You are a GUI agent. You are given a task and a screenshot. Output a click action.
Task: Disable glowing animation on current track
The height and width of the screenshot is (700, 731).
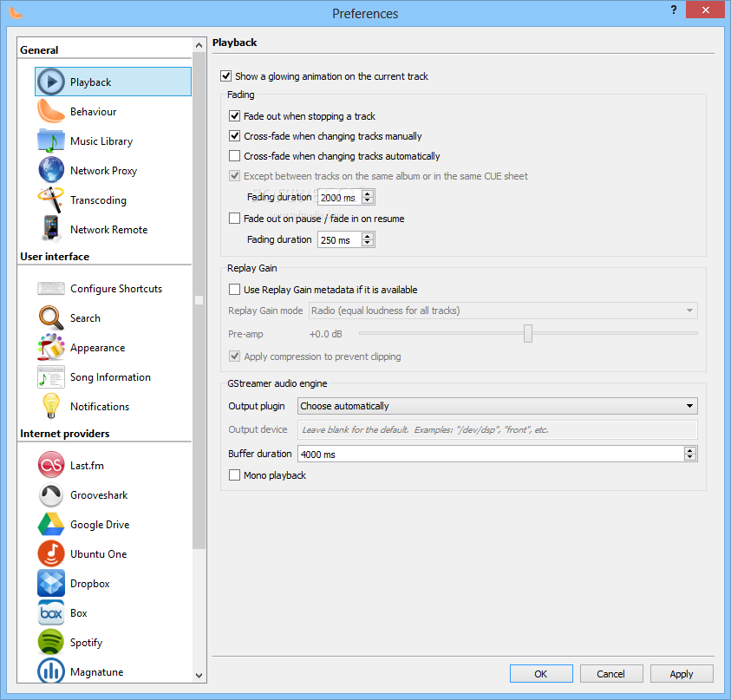[x=226, y=76]
